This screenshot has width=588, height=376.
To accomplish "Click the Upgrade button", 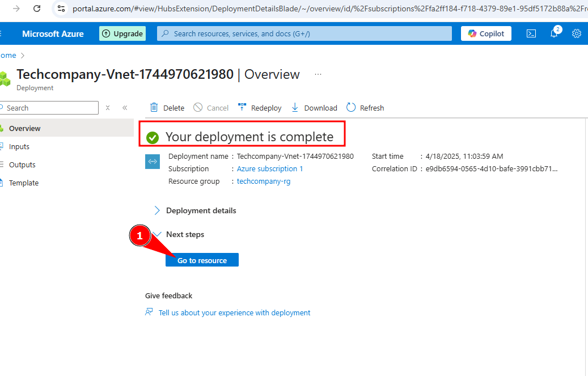I will pos(122,33).
